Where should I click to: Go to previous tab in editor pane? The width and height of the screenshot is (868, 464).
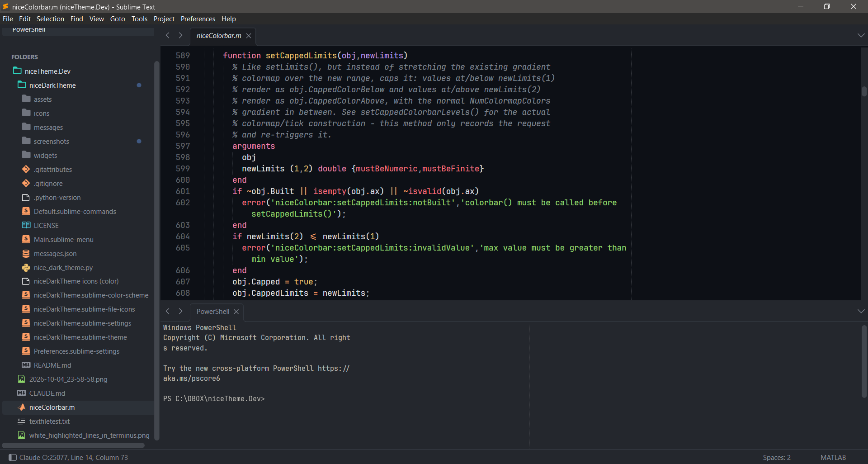168,35
